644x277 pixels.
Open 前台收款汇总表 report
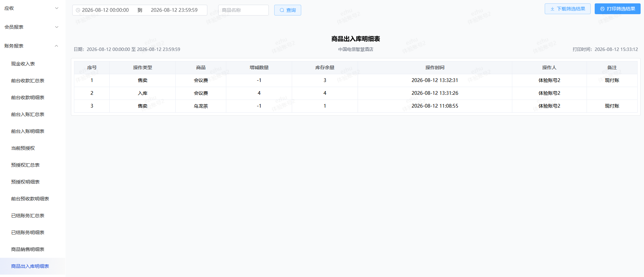pyautogui.click(x=28, y=81)
